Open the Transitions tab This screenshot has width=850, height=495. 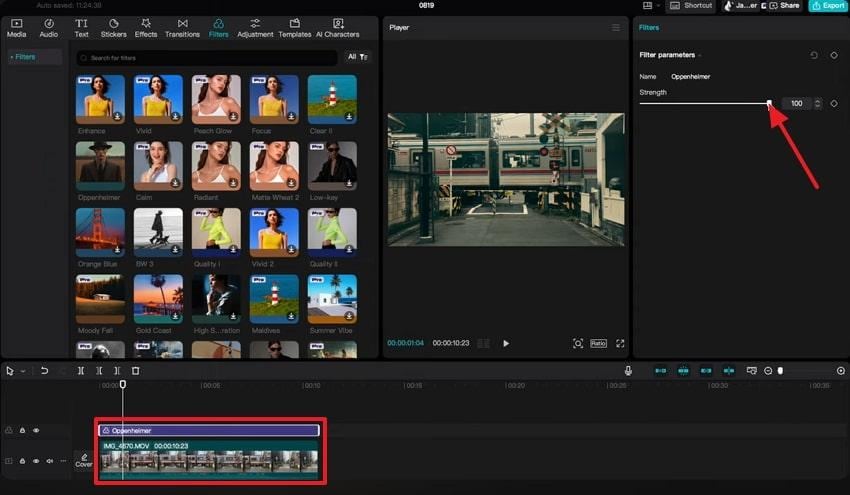point(183,28)
